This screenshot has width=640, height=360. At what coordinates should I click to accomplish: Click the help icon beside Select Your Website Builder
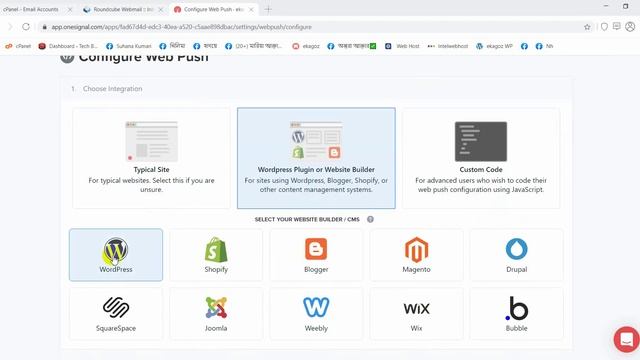[x=370, y=219]
